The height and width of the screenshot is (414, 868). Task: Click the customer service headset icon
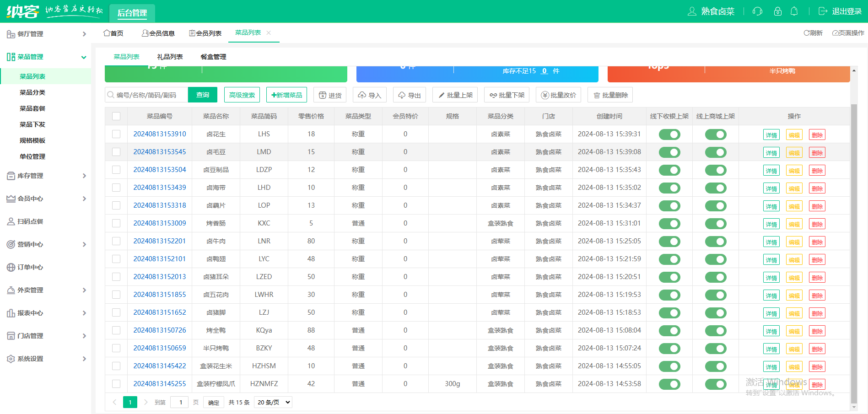[x=757, y=11]
